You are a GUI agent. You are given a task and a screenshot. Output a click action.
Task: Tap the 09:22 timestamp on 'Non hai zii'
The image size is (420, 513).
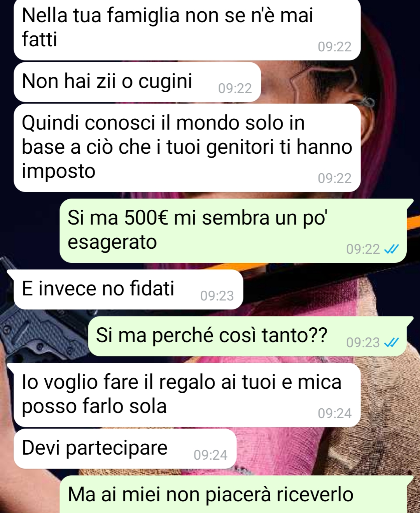pos(235,88)
